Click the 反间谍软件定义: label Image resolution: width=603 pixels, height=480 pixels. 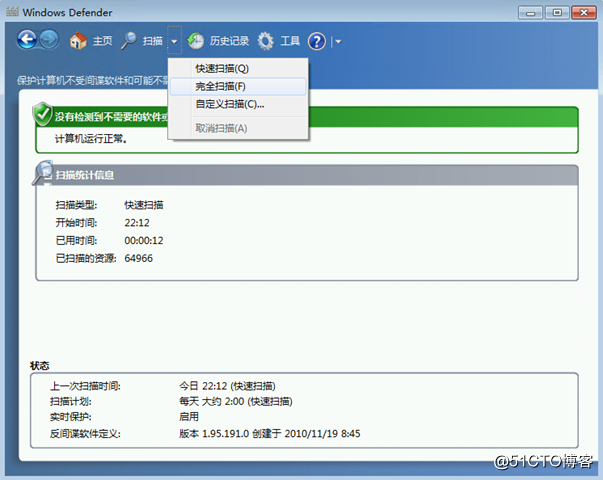(85, 434)
